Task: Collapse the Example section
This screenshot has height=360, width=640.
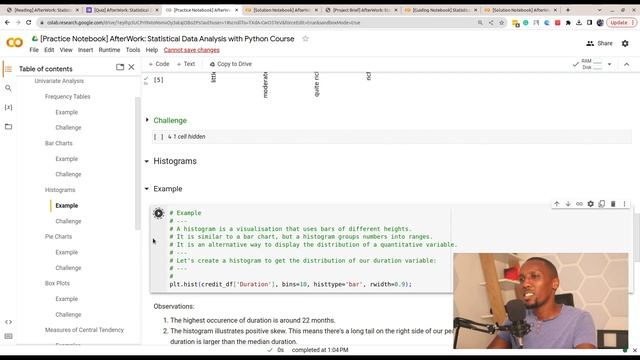Action: click(147, 189)
